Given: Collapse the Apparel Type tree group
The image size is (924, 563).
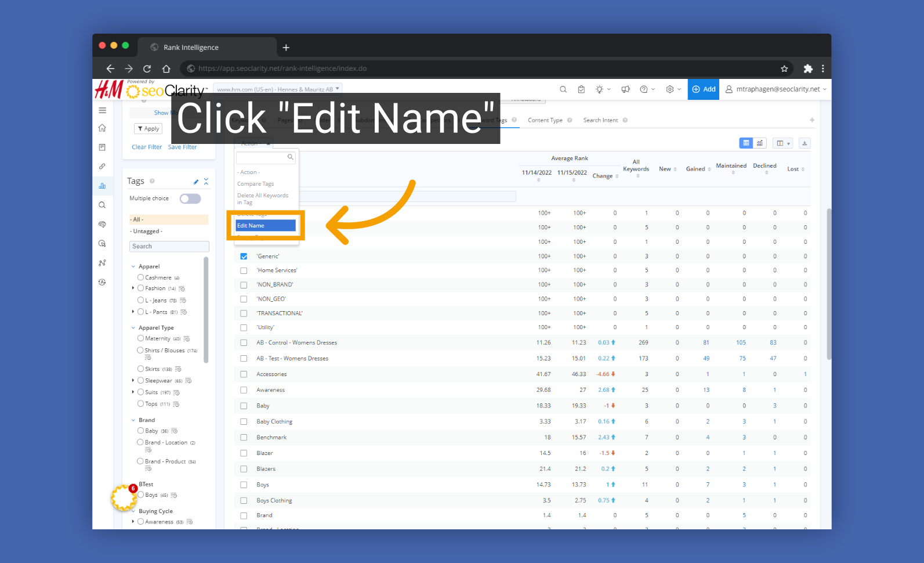Looking at the screenshot, I should pos(133,328).
